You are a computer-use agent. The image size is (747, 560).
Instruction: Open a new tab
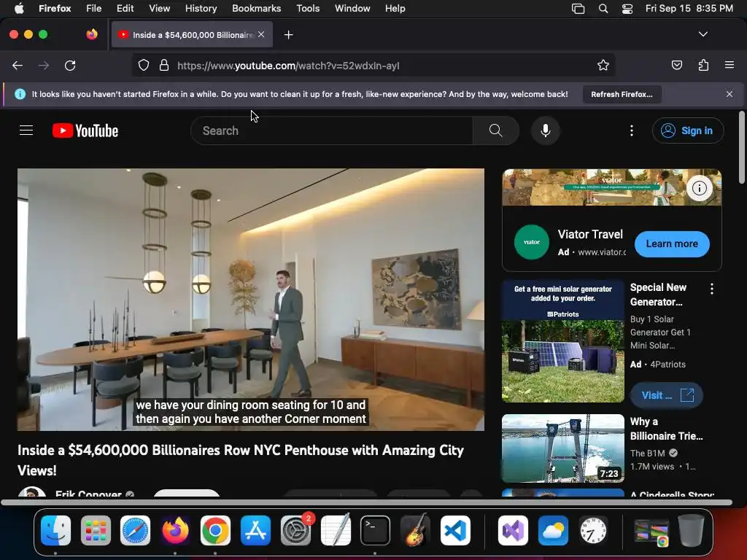click(288, 35)
